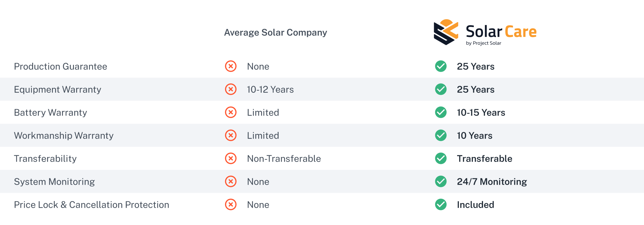
Task: Click the by Project Solar tagline
Action: [484, 43]
